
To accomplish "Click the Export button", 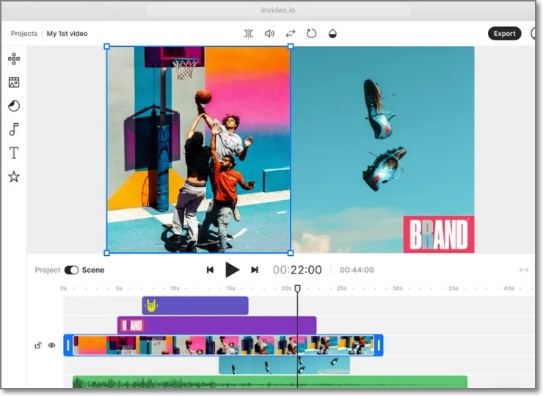I will 505,34.
